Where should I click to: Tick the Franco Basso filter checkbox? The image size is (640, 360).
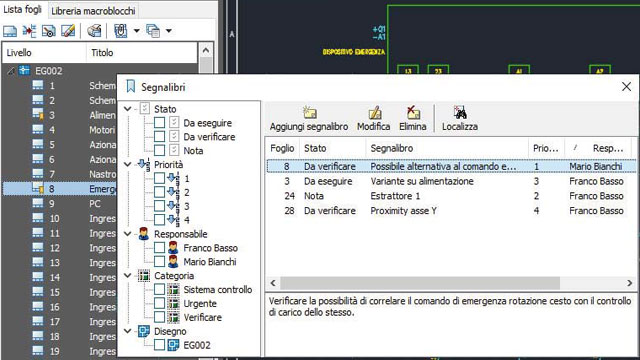[160, 248]
